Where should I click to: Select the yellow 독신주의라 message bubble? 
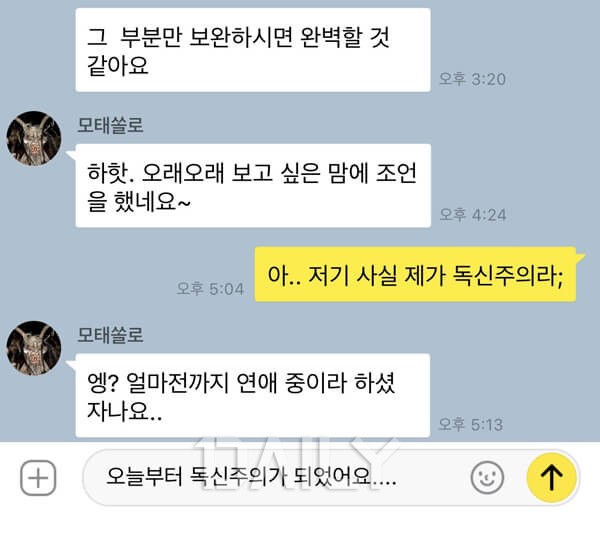point(416,274)
